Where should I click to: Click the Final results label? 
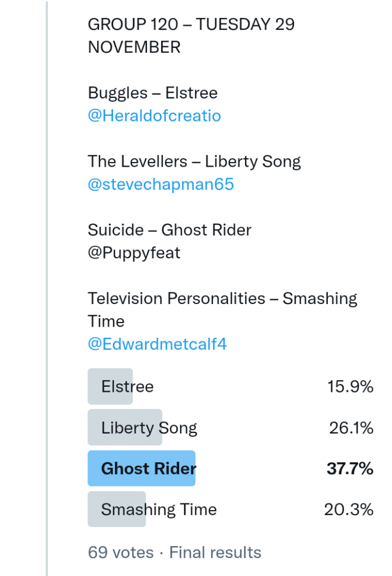(x=215, y=552)
